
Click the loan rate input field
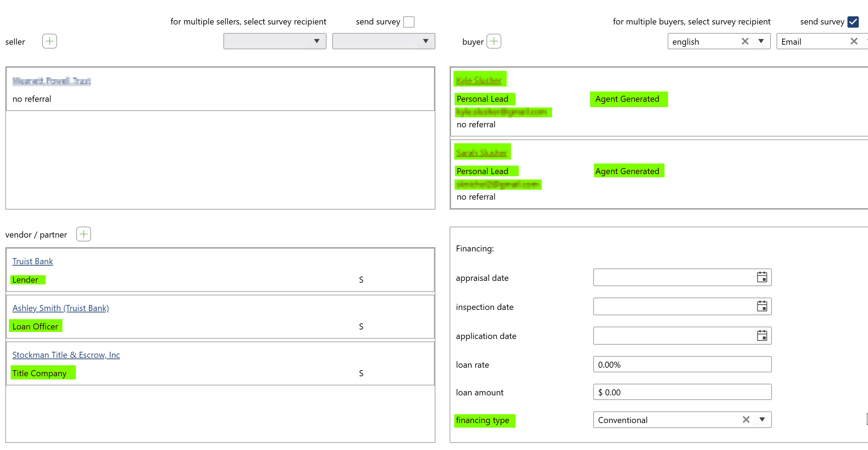pyautogui.click(x=682, y=365)
